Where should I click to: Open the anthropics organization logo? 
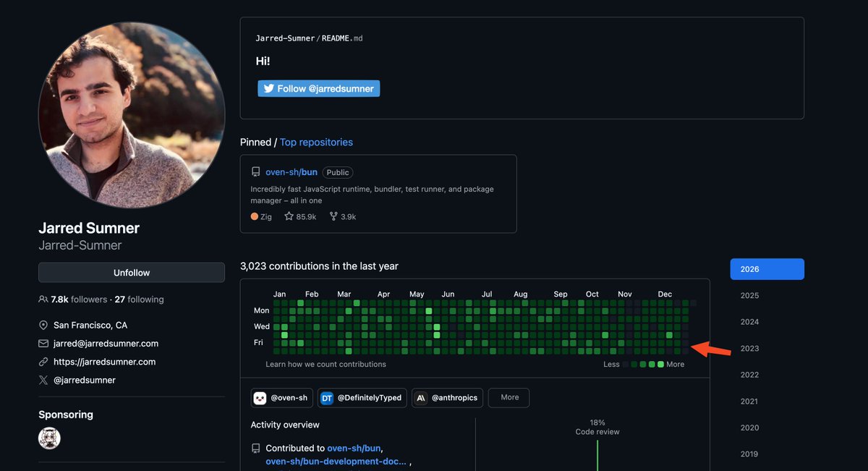click(421, 398)
